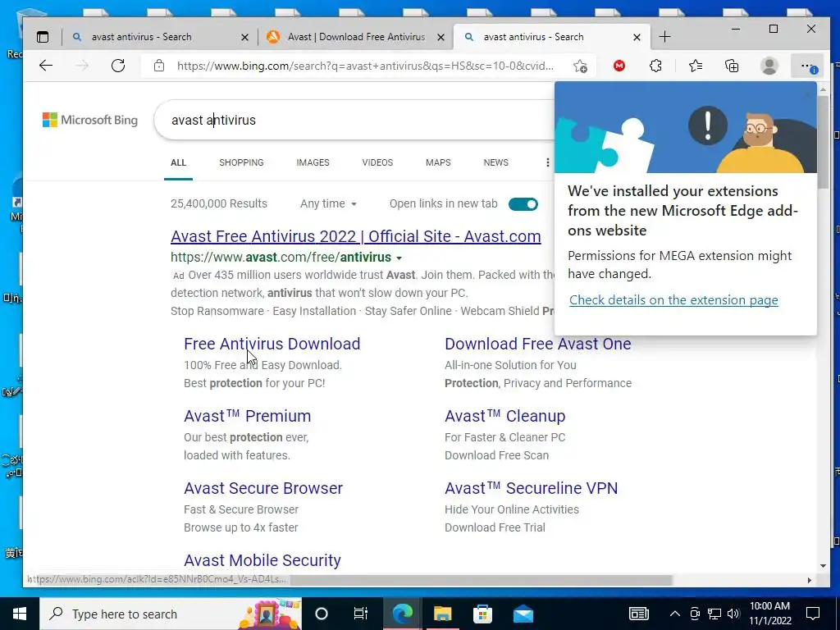Open the Extensions puzzle piece icon
840x630 pixels.
point(655,66)
